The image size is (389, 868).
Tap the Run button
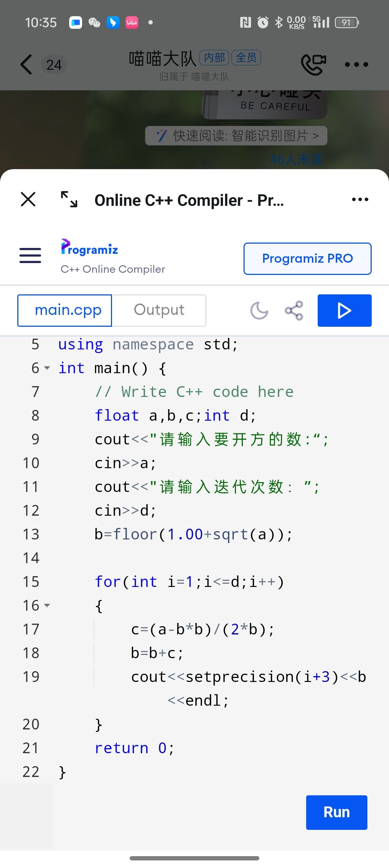336,812
